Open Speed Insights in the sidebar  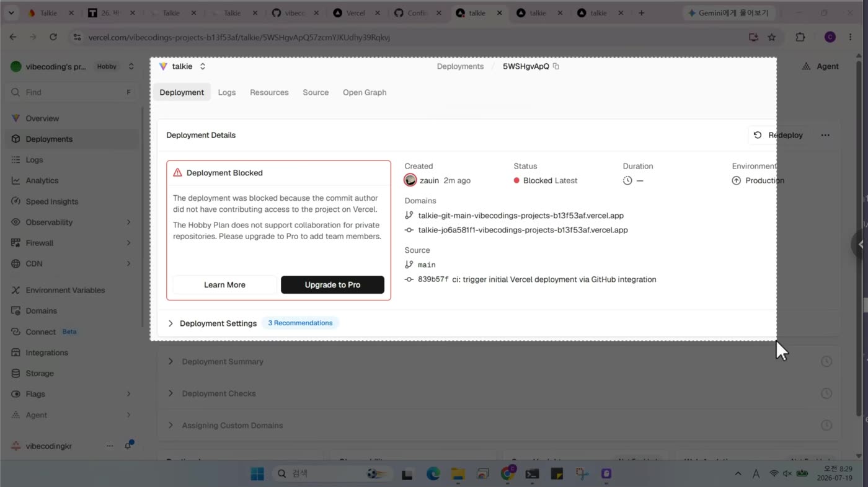pyautogui.click(x=51, y=201)
